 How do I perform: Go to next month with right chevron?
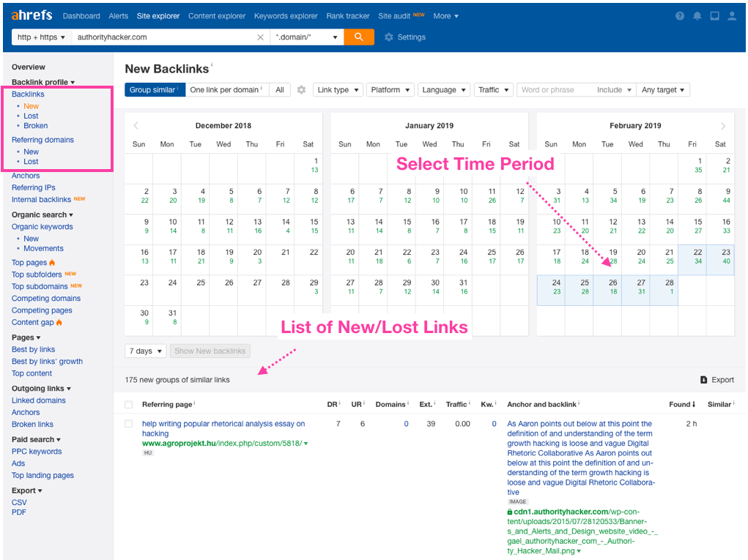[722, 126]
